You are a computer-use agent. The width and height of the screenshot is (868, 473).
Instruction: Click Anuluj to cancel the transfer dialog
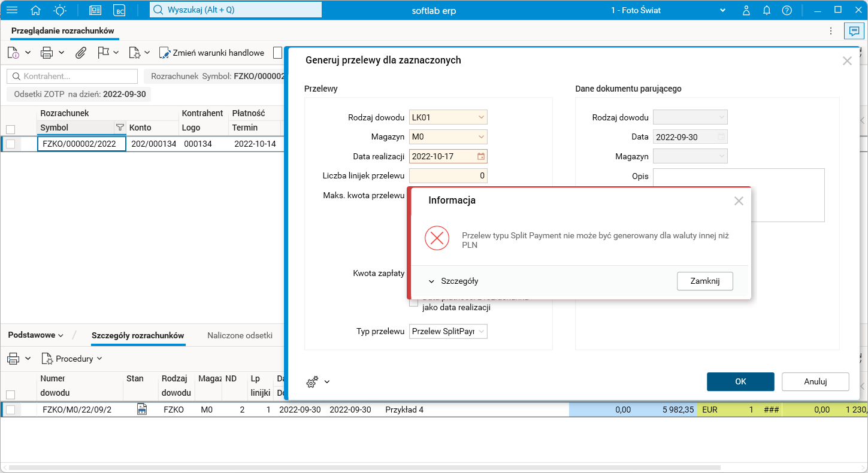pyautogui.click(x=815, y=381)
